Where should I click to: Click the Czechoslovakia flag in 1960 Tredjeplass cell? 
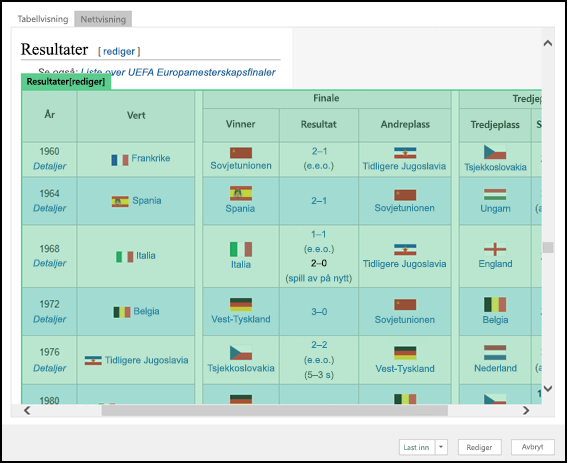[495, 152]
